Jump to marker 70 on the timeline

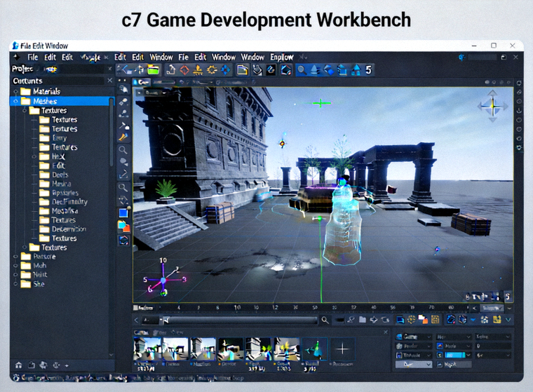click(x=431, y=308)
